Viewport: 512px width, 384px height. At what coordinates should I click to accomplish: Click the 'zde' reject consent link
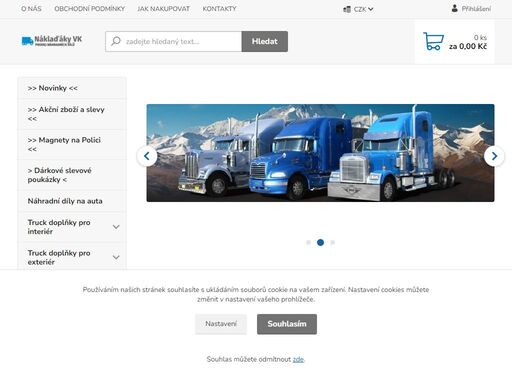coord(298,359)
